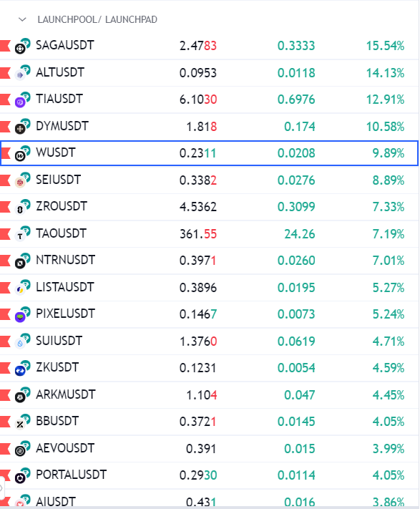Select the TIAUSDT symbol name

pyautogui.click(x=59, y=99)
